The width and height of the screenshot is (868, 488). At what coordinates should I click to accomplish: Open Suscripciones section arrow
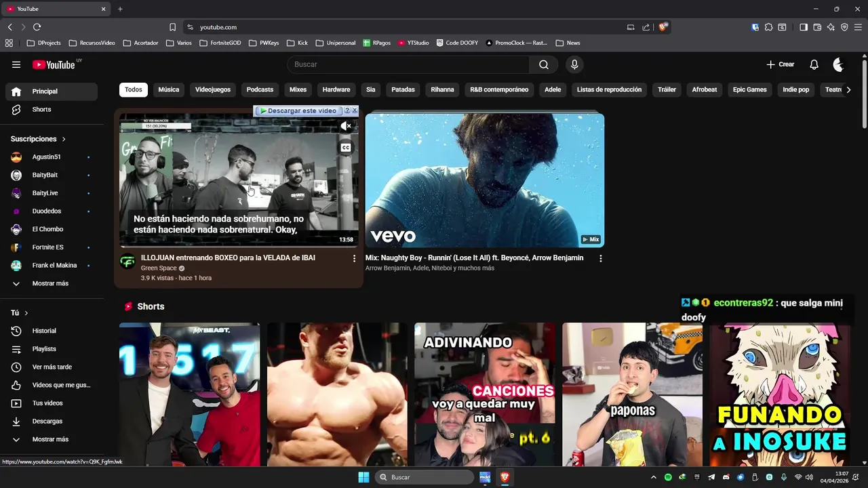(64, 139)
